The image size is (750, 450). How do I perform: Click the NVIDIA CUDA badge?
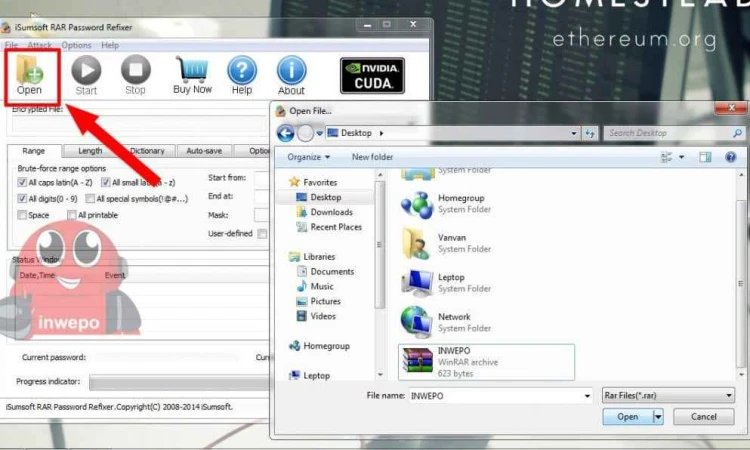(x=372, y=76)
